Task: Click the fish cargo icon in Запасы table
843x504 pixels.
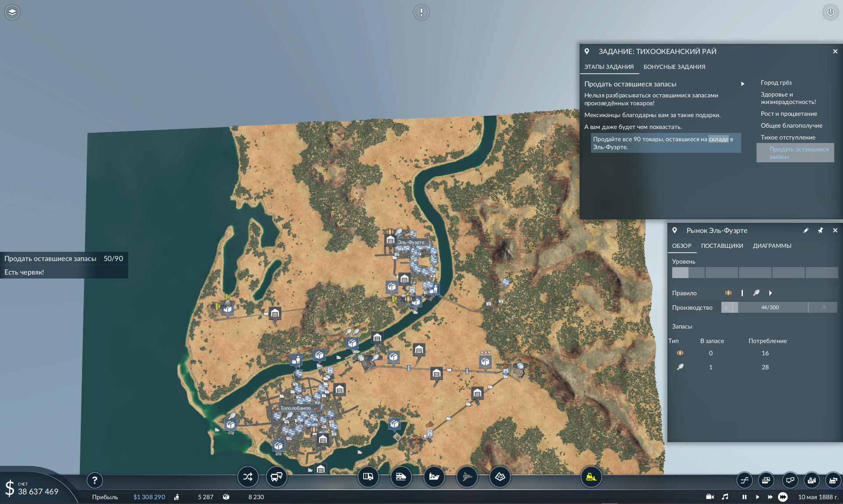Action: tap(680, 367)
